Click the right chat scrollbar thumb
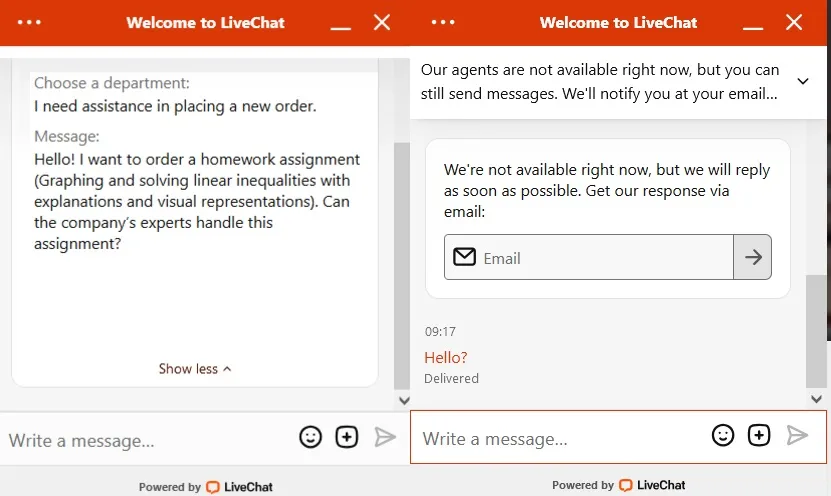Screen dimensions: 831x496 pyautogui.click(x=816, y=331)
